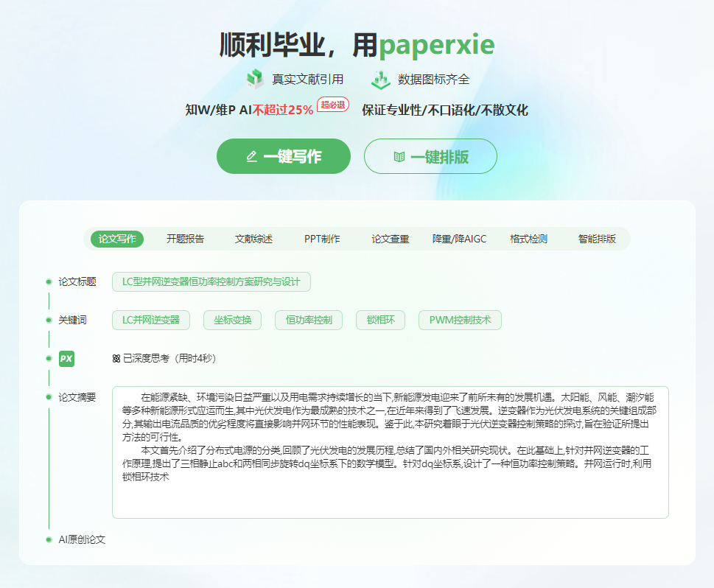Click the chart icon beside 数据图标齐全
The width and height of the screenshot is (714, 588).
coord(381,80)
